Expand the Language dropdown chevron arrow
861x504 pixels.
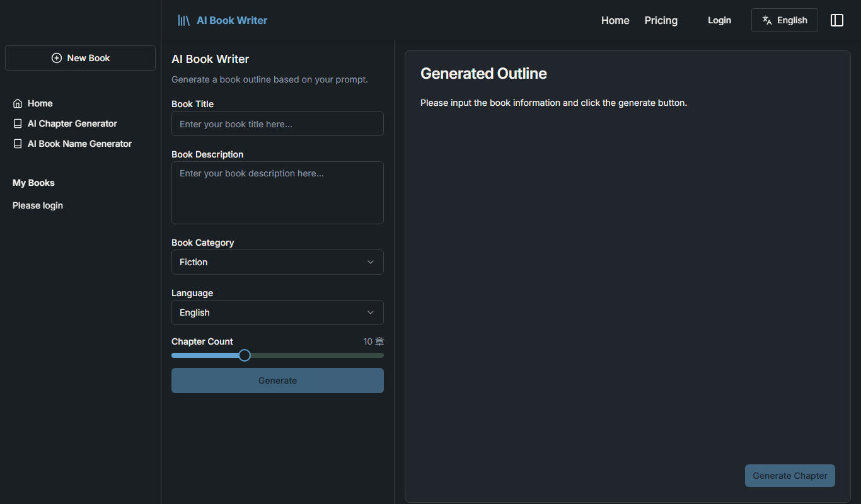click(371, 312)
